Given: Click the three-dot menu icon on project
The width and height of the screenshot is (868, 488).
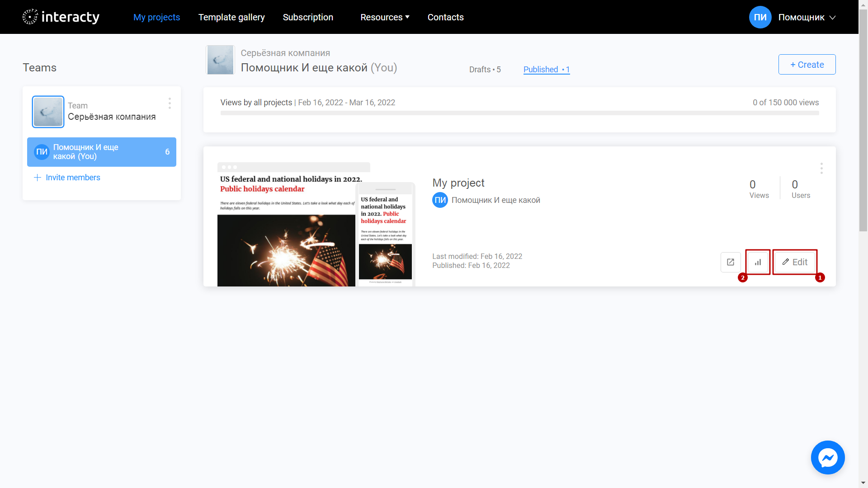Looking at the screenshot, I should click(821, 169).
